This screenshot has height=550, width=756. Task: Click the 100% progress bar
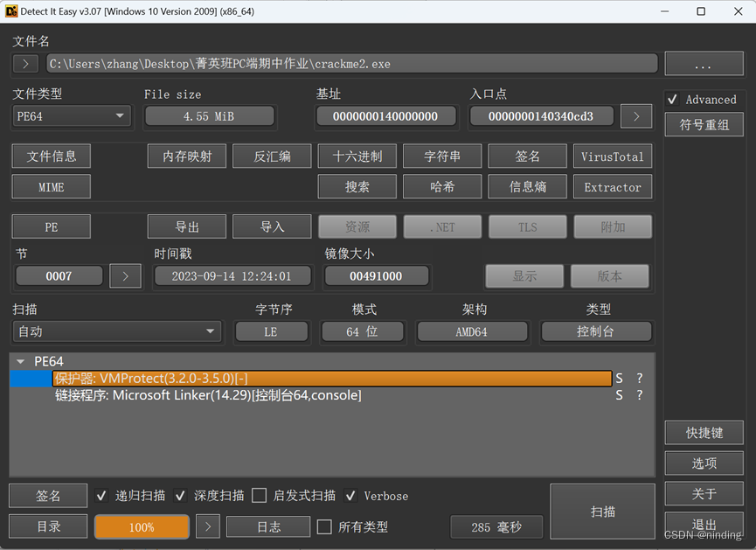tap(142, 526)
